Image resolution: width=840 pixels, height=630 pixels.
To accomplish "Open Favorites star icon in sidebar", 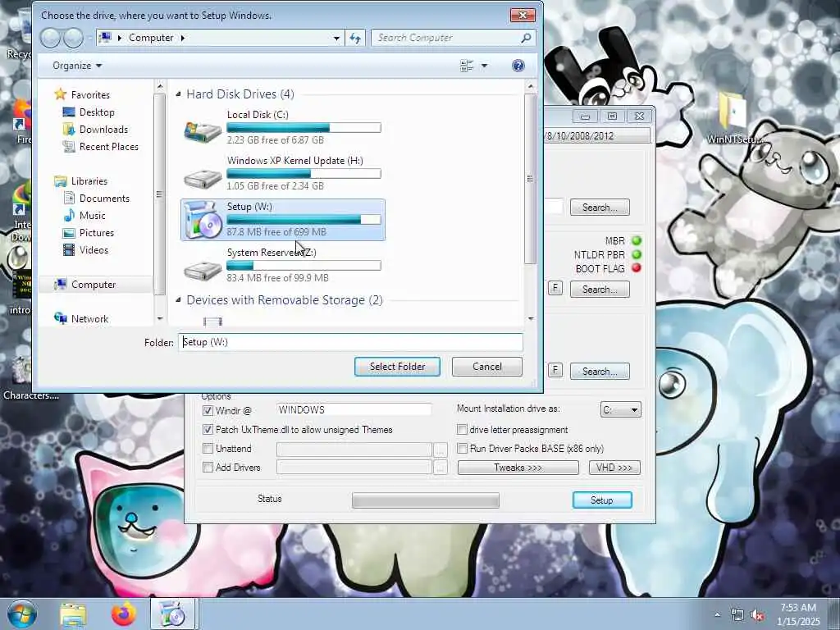I will click(x=61, y=94).
